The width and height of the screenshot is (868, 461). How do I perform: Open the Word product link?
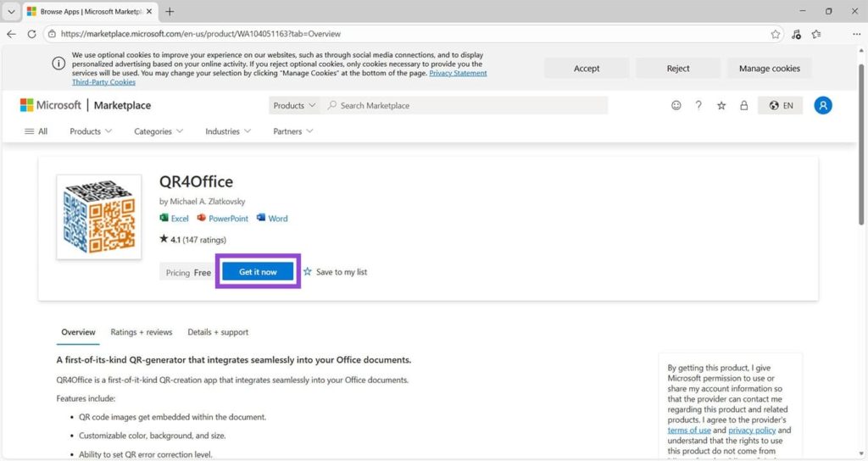pos(272,218)
